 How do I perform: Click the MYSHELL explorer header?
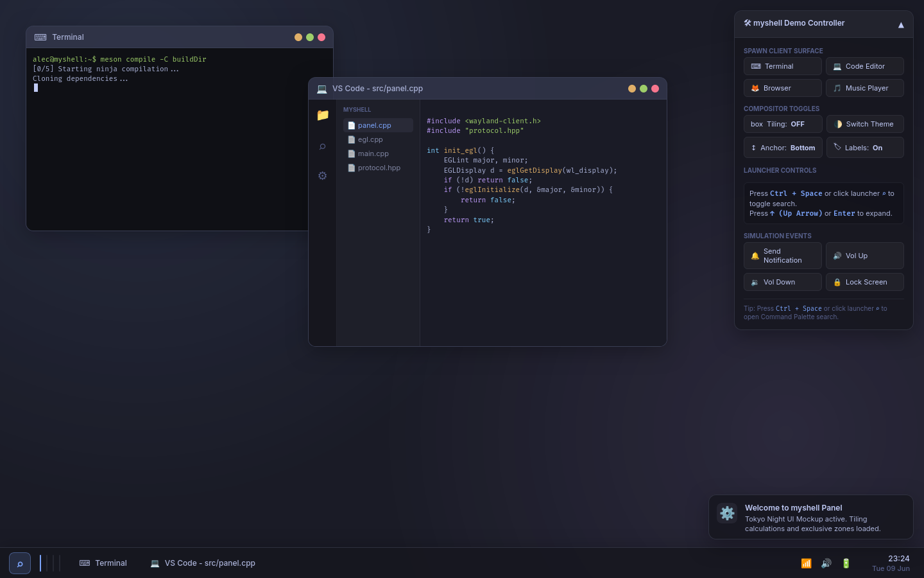pyautogui.click(x=357, y=110)
